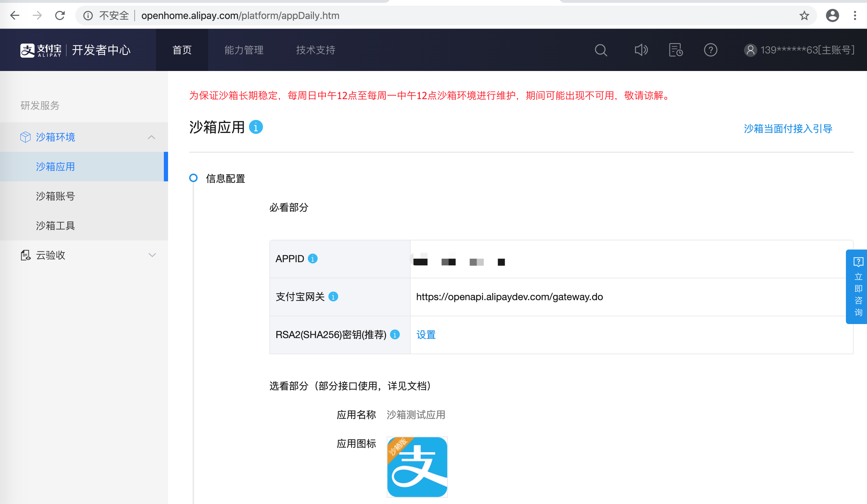Open the 立即咨询 floating button
Image resolution: width=867 pixels, height=504 pixels.
(x=857, y=287)
